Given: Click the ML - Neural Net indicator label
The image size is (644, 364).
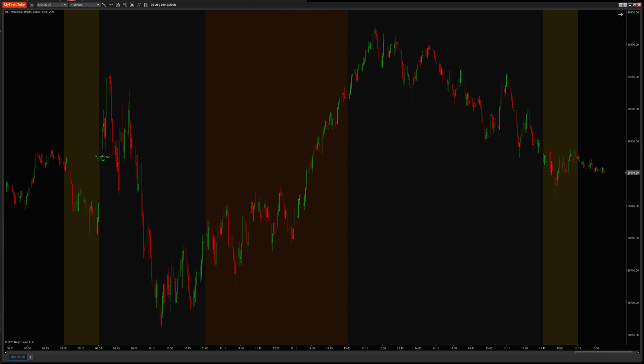Looking at the screenshot, I should 29,12.
